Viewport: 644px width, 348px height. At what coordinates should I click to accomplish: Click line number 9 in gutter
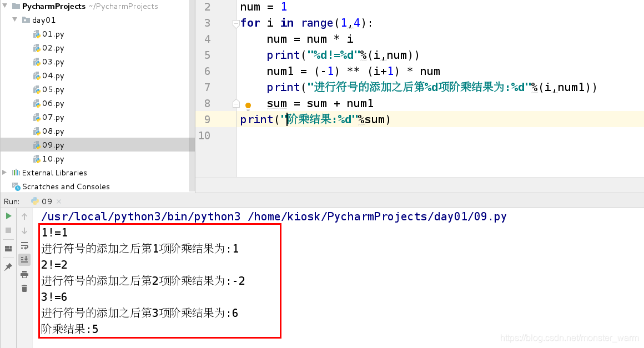coord(208,120)
